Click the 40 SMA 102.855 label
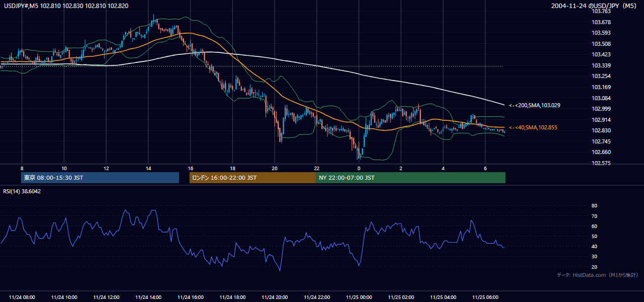This screenshot has height=302, width=644. pyautogui.click(x=533, y=127)
